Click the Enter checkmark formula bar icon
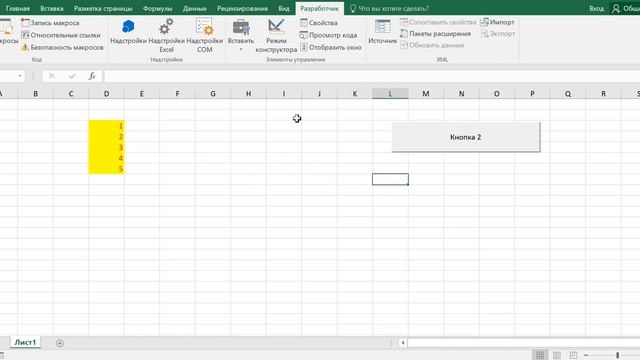The image size is (640, 360). click(x=72, y=76)
